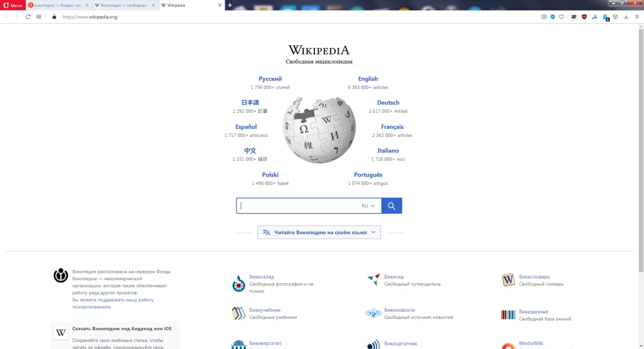Open Chinese 中文 Wikipedia

click(x=250, y=151)
